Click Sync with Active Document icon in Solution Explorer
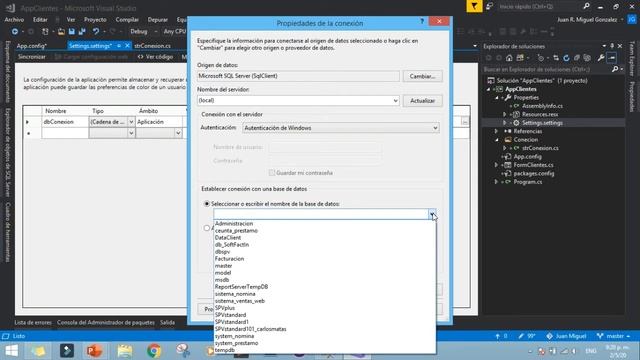The width and height of the screenshot is (640, 360). (x=556, y=58)
